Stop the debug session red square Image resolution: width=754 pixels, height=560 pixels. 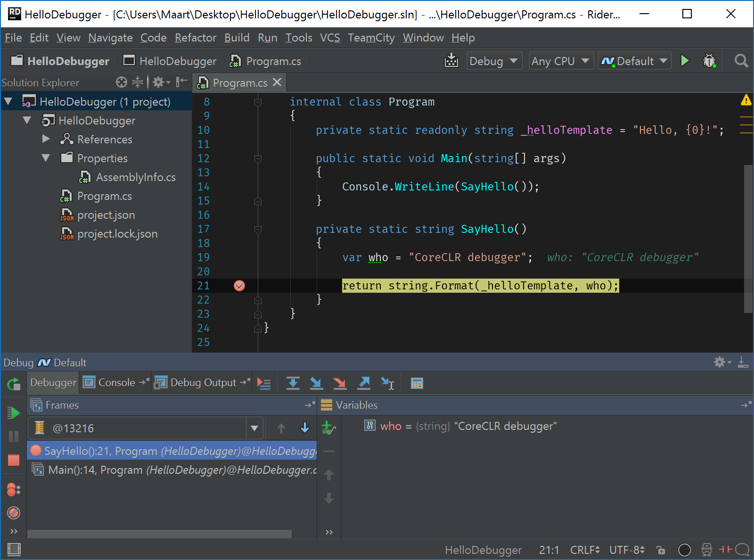click(x=14, y=460)
